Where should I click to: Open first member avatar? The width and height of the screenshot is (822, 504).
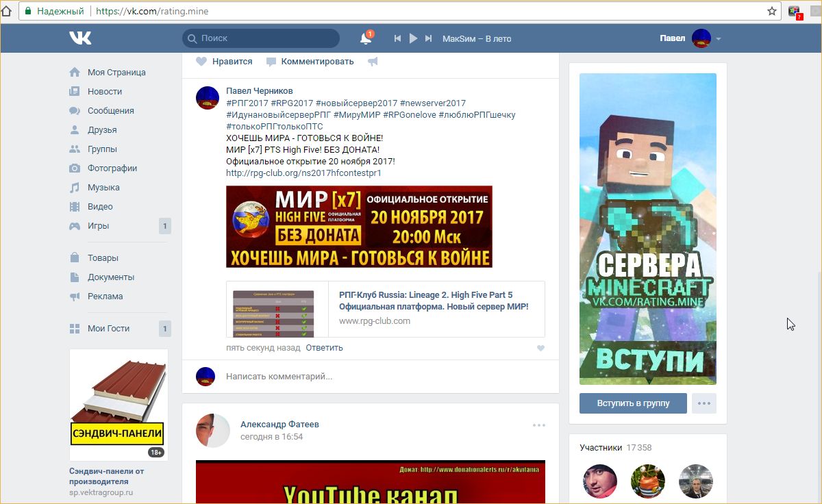tap(600, 481)
